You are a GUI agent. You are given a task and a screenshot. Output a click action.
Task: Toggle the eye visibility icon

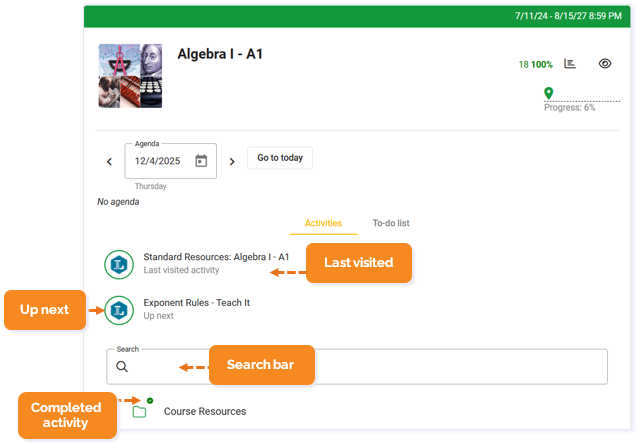click(x=605, y=64)
